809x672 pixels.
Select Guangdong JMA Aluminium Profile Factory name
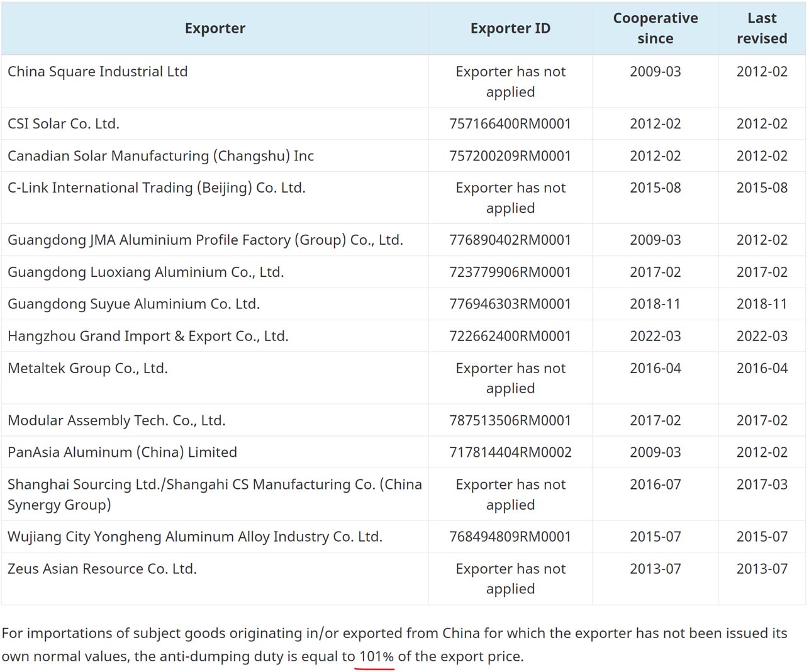click(x=205, y=240)
